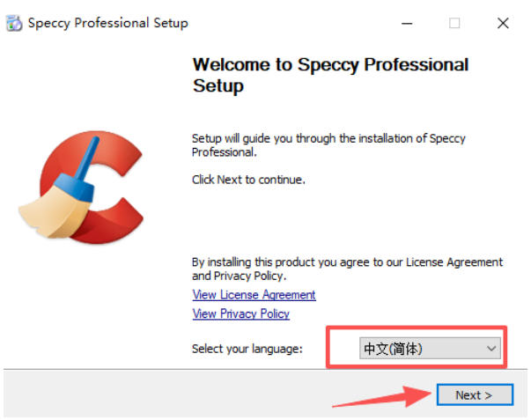
Task: Click the blue broom handle in the logo
Action: pyautogui.click(x=86, y=159)
